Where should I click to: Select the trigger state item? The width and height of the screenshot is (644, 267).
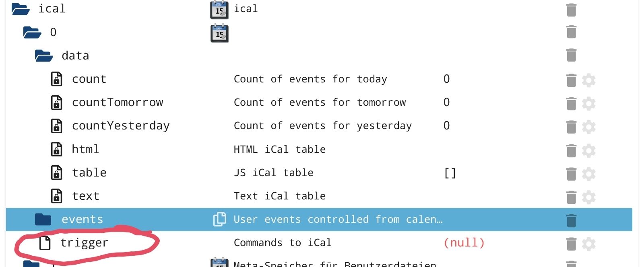click(84, 242)
